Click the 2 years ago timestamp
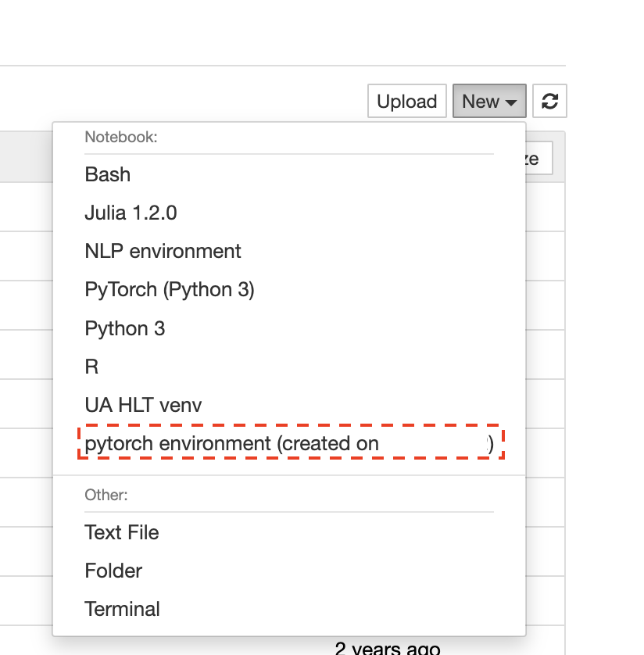Screen dimensions: 644x655 (x=387, y=647)
